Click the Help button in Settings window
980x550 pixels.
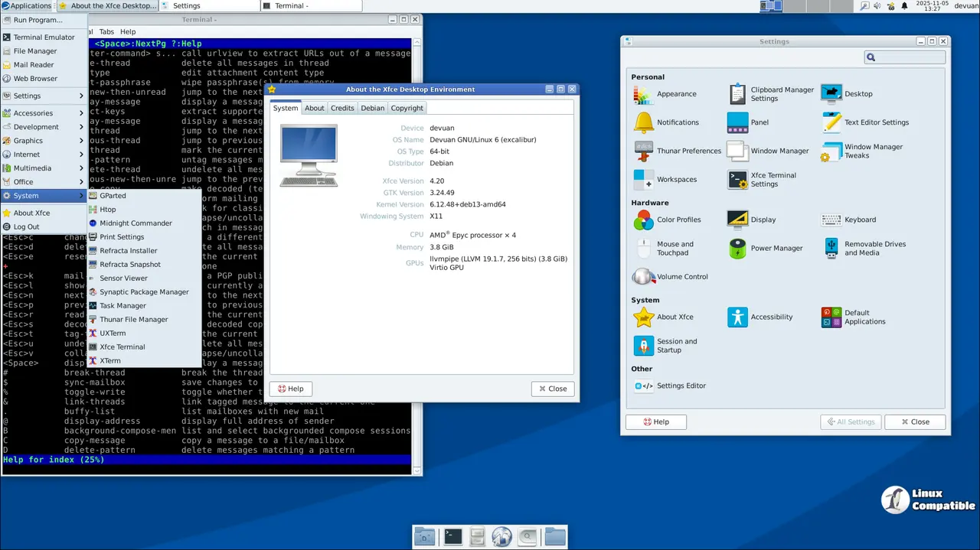click(x=656, y=422)
